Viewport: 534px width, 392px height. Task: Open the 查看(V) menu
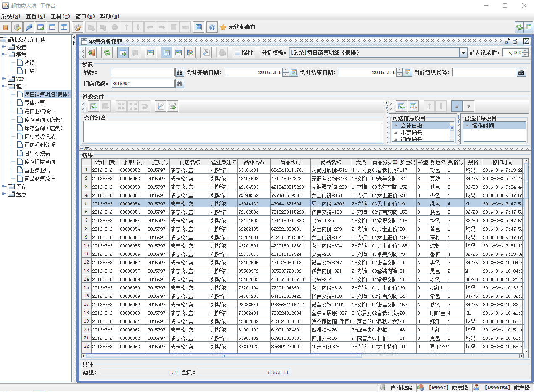(x=35, y=16)
